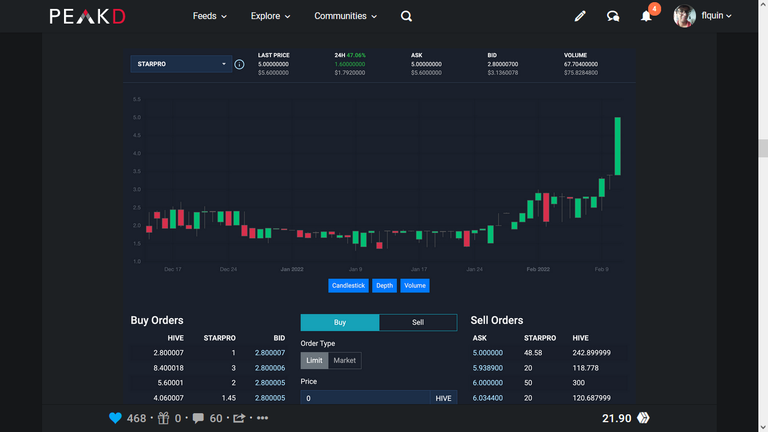Share the post with share icon
Screen dimensions: 768x432
[x=239, y=418]
